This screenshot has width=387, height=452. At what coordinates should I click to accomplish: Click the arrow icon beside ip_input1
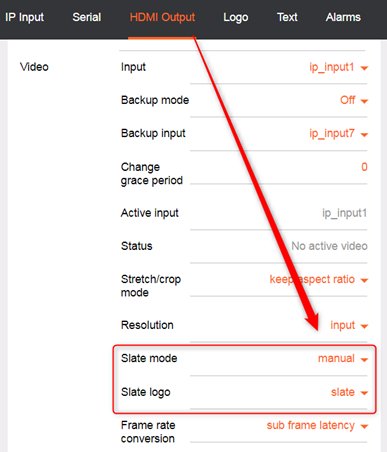(x=364, y=68)
